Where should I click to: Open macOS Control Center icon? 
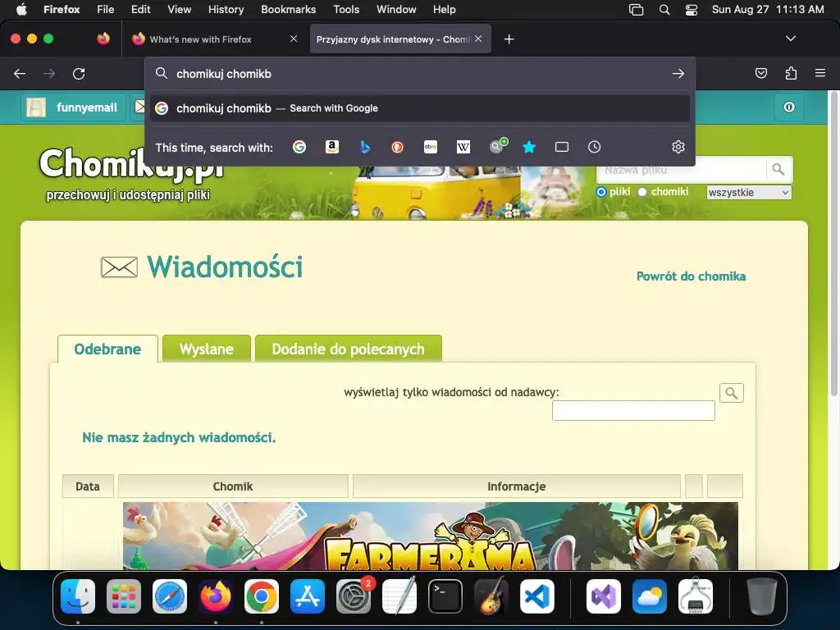(692, 10)
